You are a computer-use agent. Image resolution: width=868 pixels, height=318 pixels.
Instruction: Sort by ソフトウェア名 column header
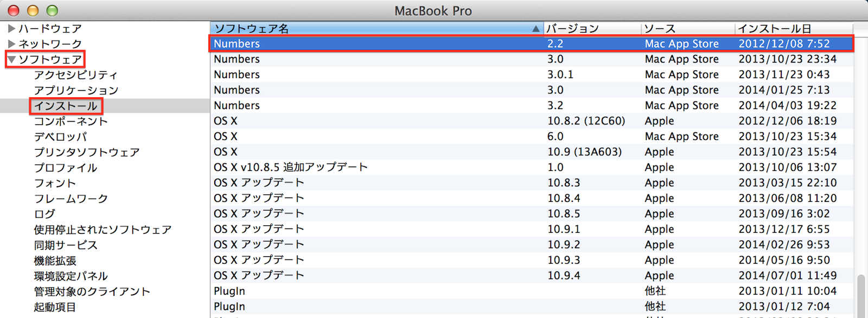coord(376,28)
